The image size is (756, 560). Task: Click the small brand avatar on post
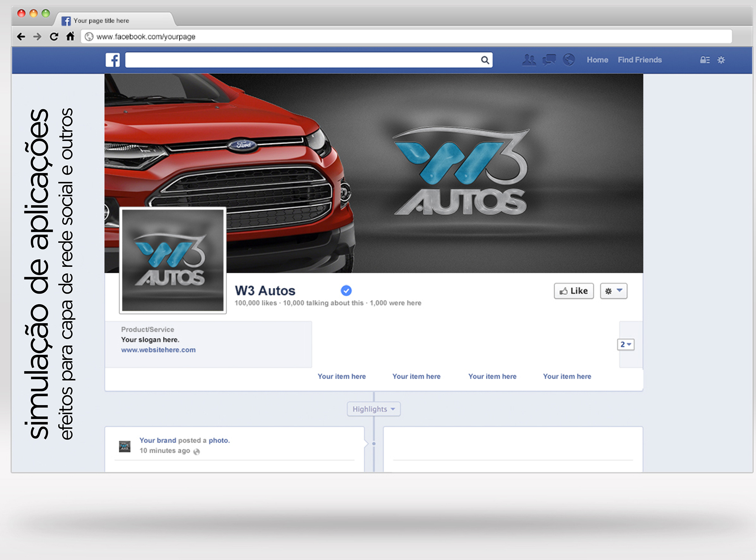coord(125,447)
